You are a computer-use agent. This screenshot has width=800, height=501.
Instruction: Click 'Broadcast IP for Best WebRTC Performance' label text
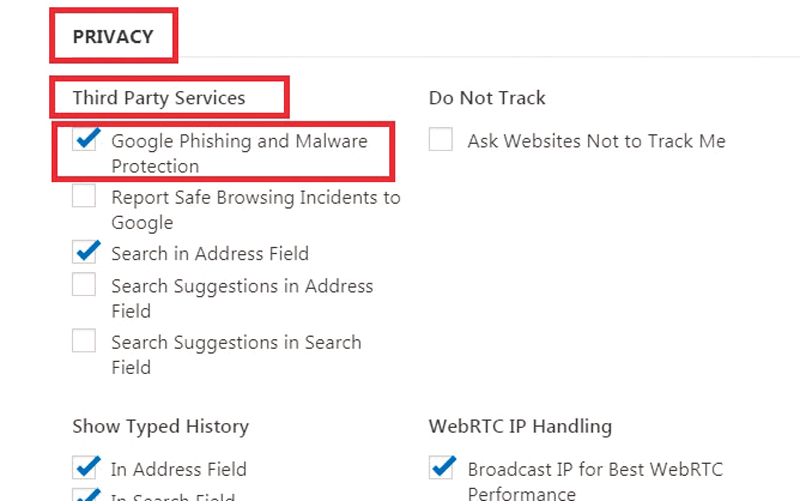pyautogui.click(x=595, y=480)
